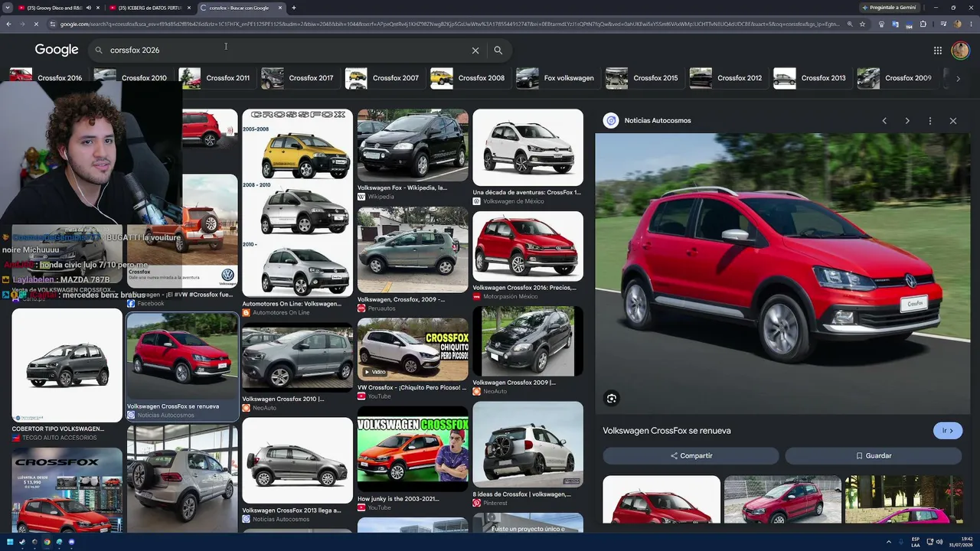Click the Noticias Autocosmos source icon

pyautogui.click(x=611, y=121)
